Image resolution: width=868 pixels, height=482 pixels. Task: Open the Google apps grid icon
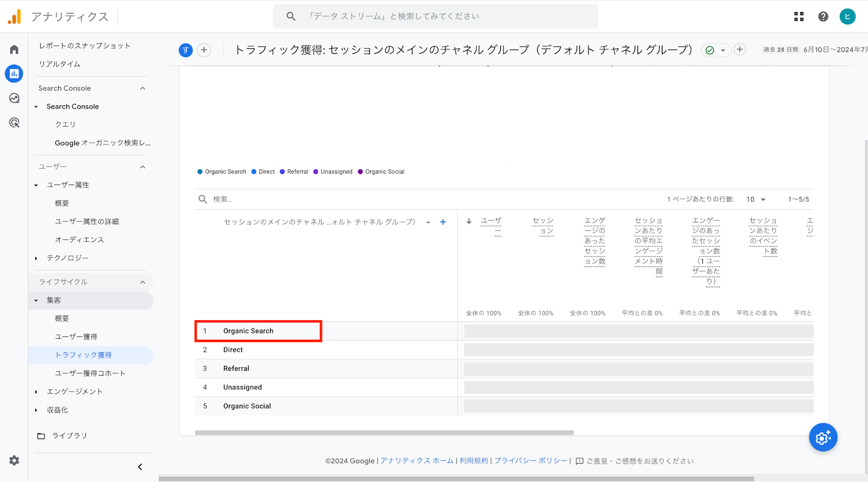[799, 17]
